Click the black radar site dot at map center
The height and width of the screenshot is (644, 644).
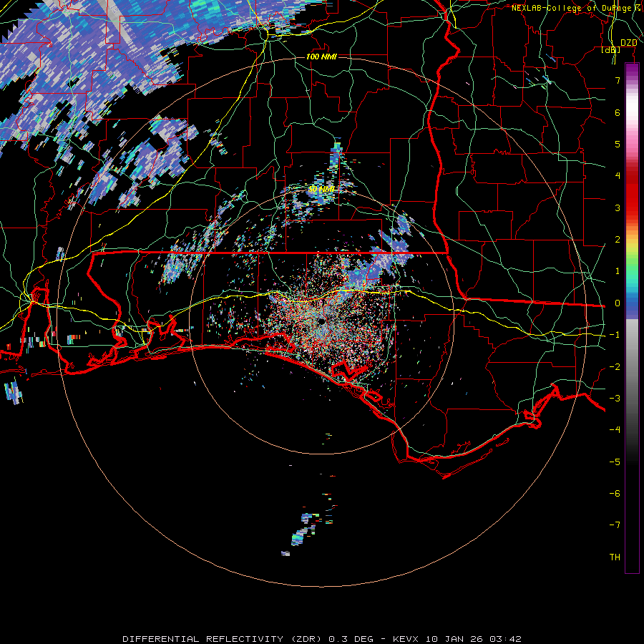click(x=320, y=321)
